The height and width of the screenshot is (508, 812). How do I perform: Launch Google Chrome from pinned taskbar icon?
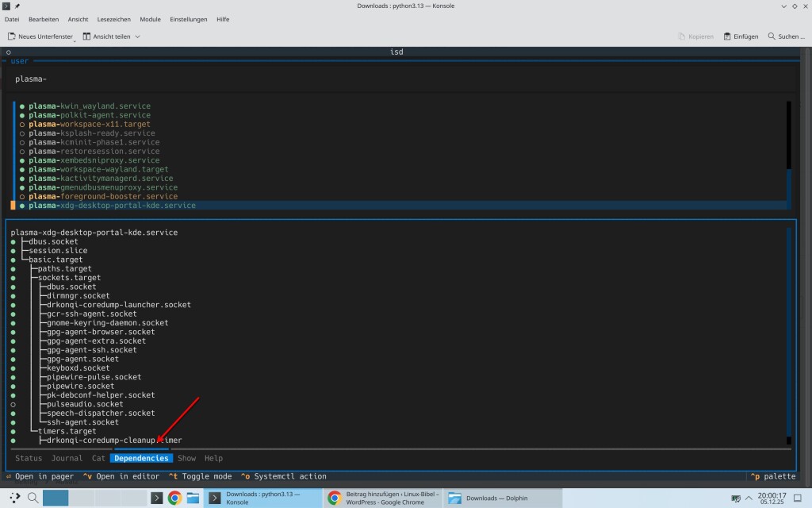click(174, 498)
